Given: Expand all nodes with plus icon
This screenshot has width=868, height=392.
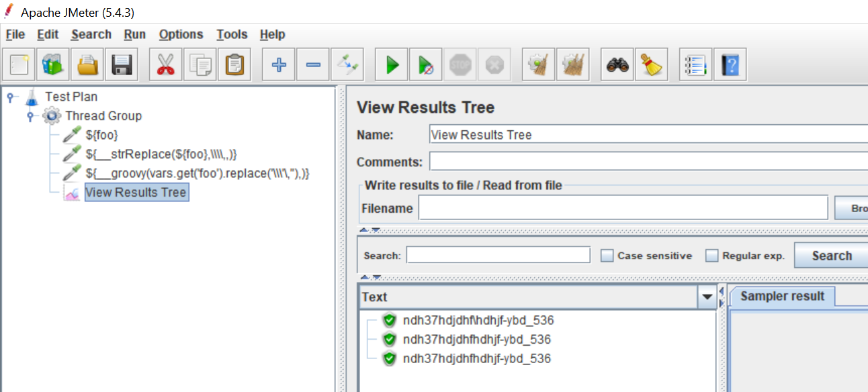Looking at the screenshot, I should 278,65.
